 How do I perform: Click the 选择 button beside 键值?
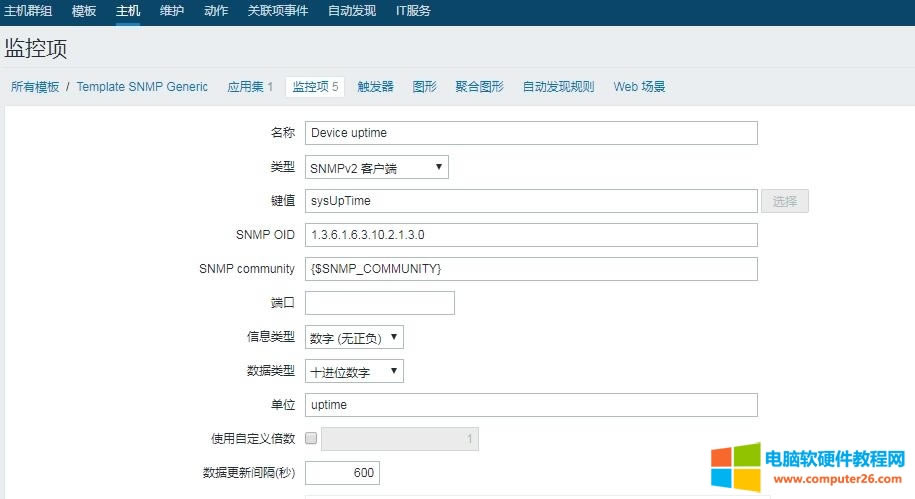784,201
